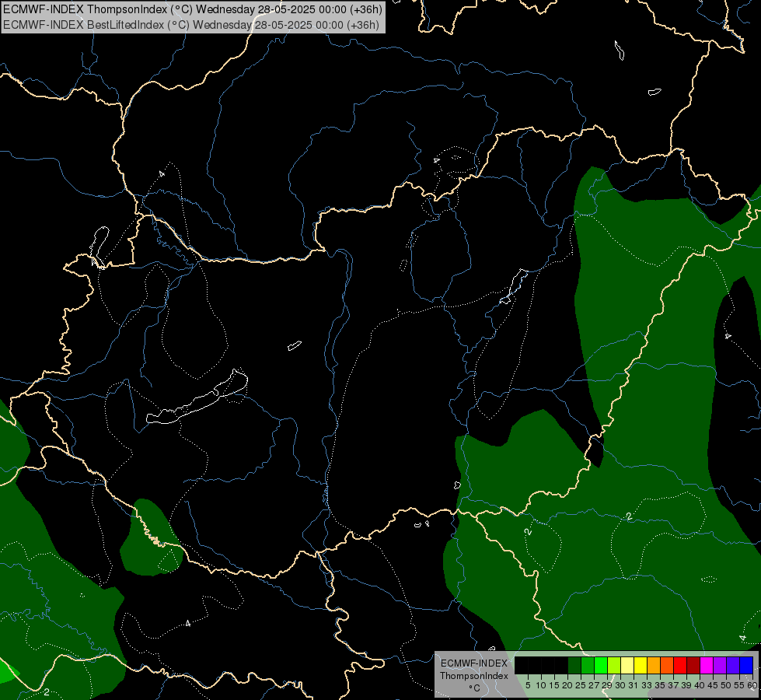Select the purple 45-50 legend swatch
761x700 pixels.
720,665
